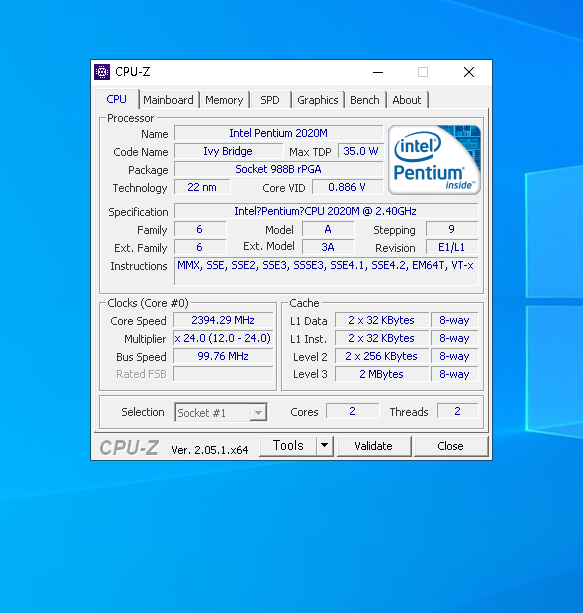
Task: Select the CPU tab
Action: (x=117, y=99)
